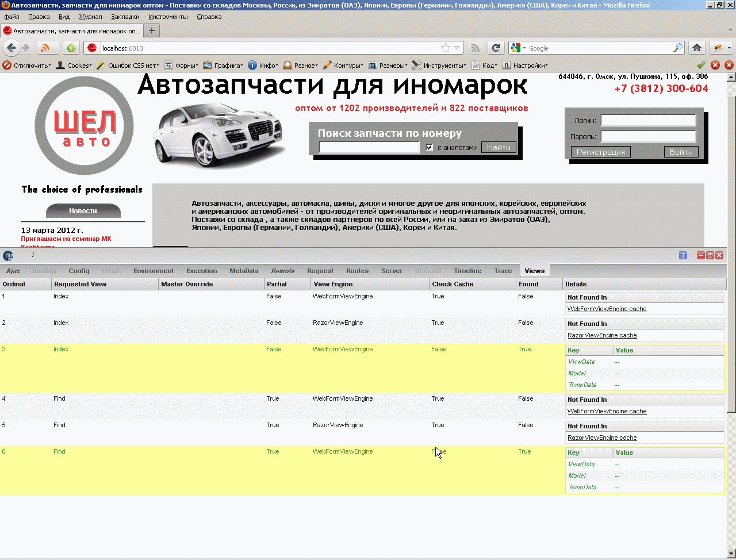This screenshot has height=560, width=736.
Task: Switch to the Glimpse Routes tab
Action: (358, 271)
